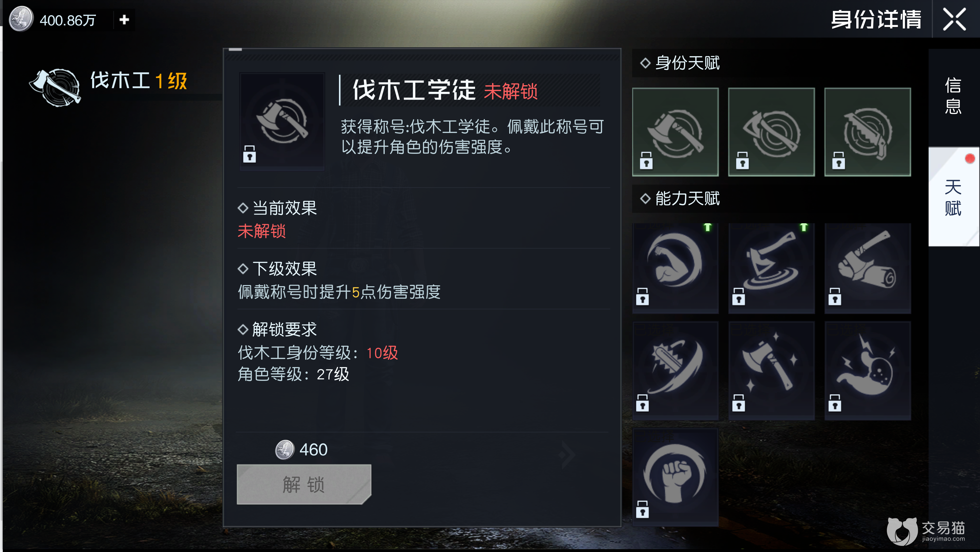
Task: Switch to the 信息 info tab
Action: [953, 96]
